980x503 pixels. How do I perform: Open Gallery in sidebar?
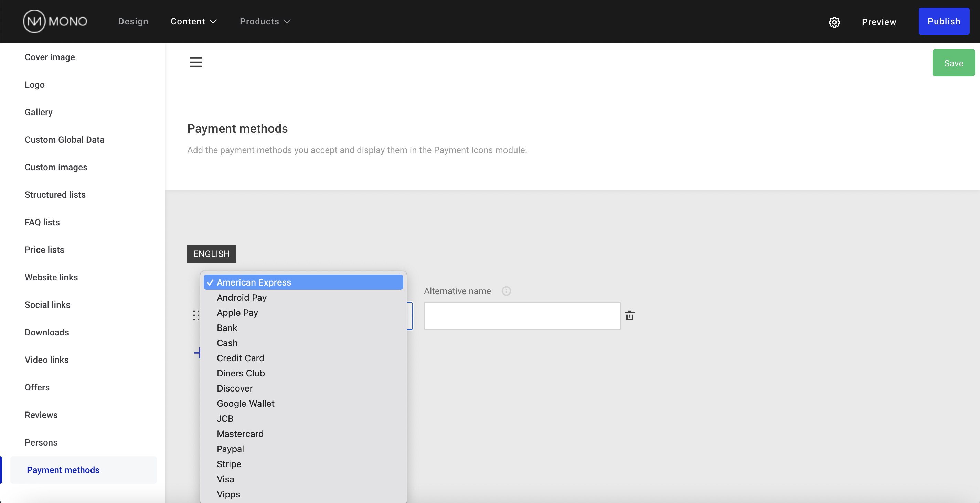(39, 112)
